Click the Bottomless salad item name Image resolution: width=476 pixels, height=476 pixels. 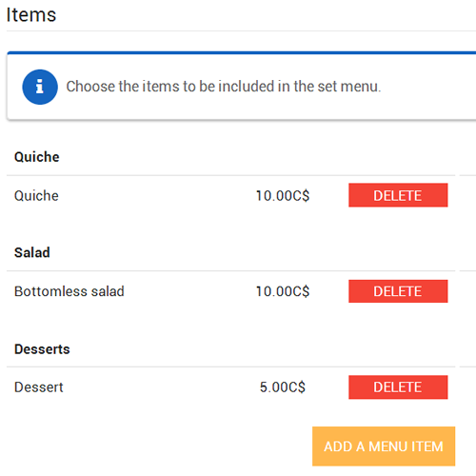click(69, 291)
